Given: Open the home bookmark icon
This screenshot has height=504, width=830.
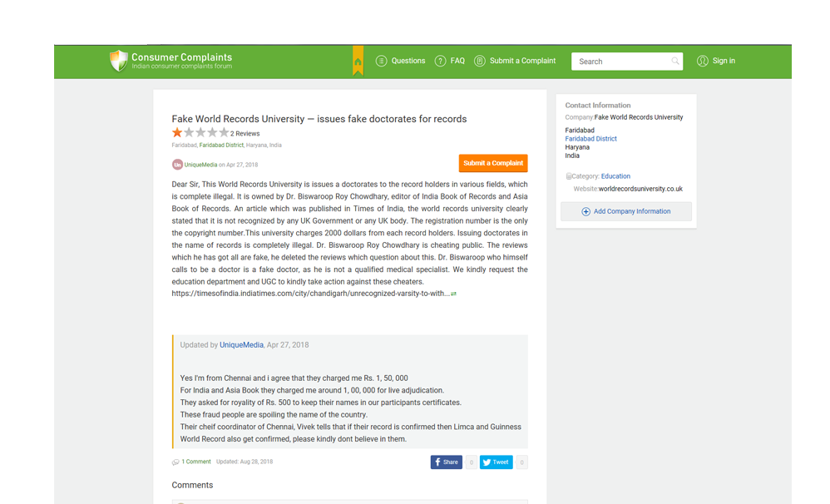Looking at the screenshot, I should [358, 62].
